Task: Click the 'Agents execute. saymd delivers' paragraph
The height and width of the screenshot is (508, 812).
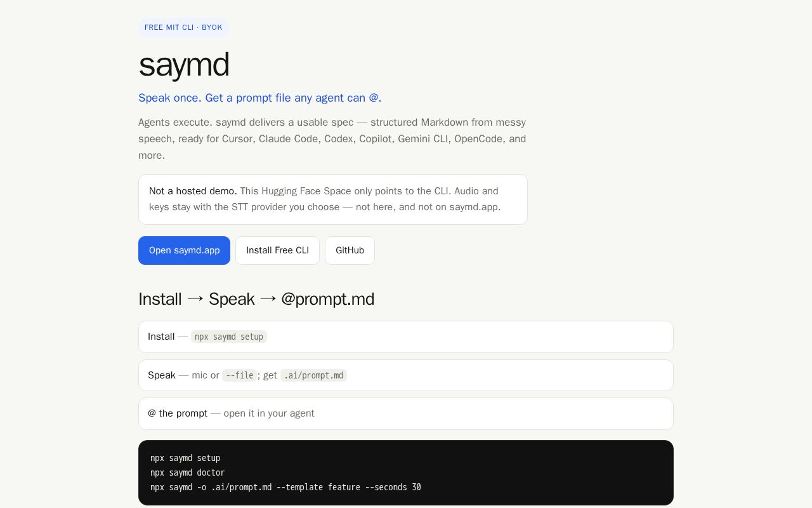Action: [x=332, y=138]
